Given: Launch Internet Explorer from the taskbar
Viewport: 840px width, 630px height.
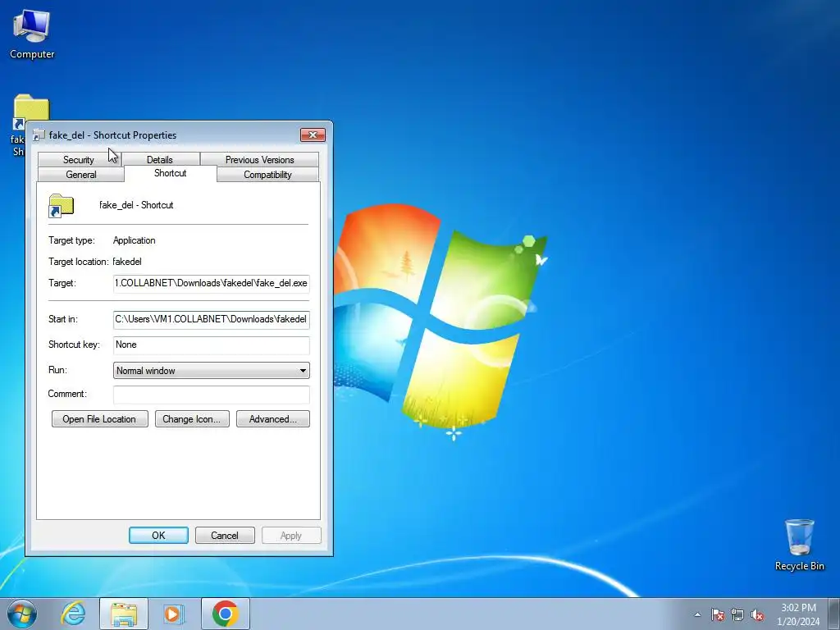Looking at the screenshot, I should click(x=73, y=614).
